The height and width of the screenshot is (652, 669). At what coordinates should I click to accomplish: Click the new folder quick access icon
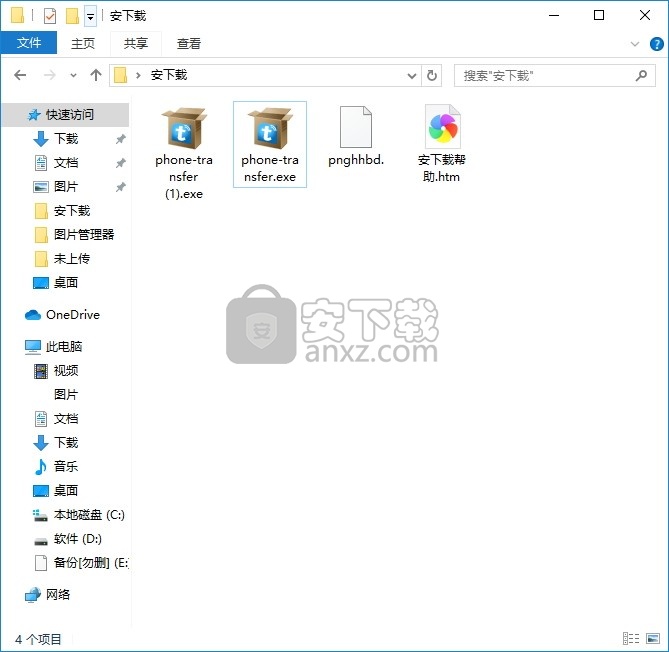click(x=72, y=16)
